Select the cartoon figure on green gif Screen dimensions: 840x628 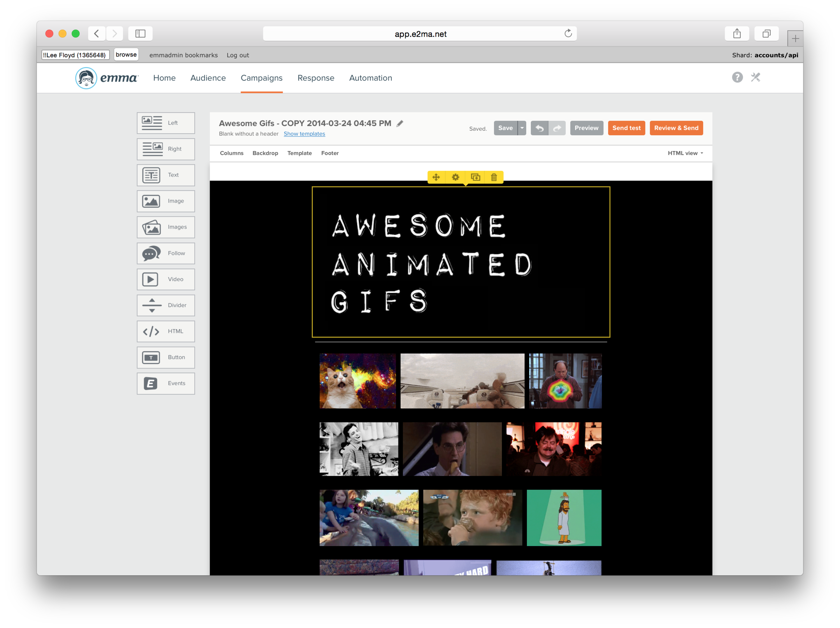pyautogui.click(x=564, y=518)
